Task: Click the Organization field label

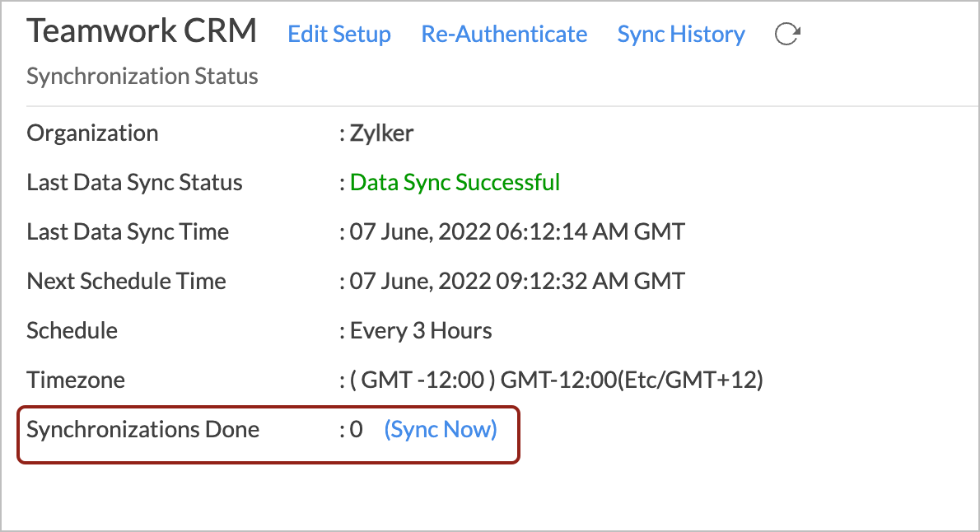Action: click(92, 133)
